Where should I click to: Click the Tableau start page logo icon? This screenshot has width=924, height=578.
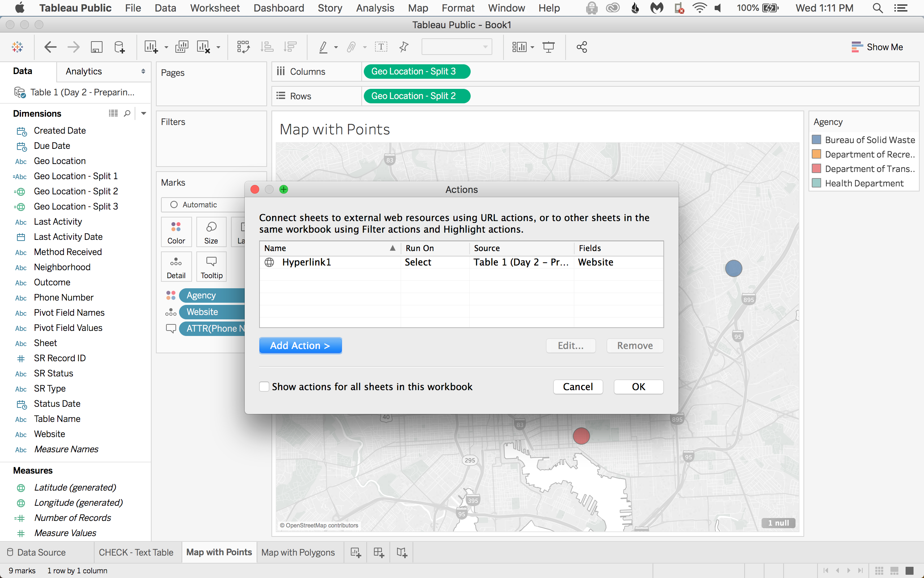[x=18, y=47]
